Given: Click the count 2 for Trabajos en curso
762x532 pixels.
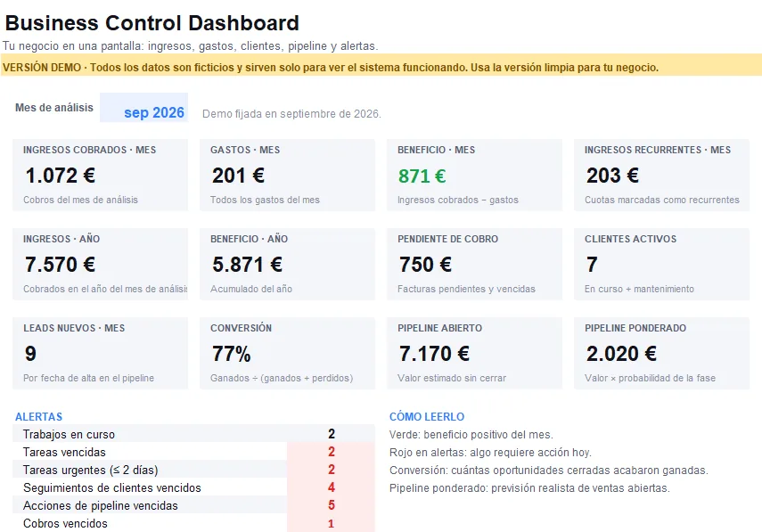Looking at the screenshot, I should coord(332,434).
